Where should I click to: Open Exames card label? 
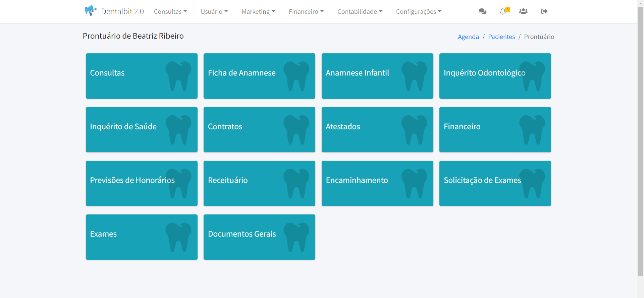click(x=103, y=234)
